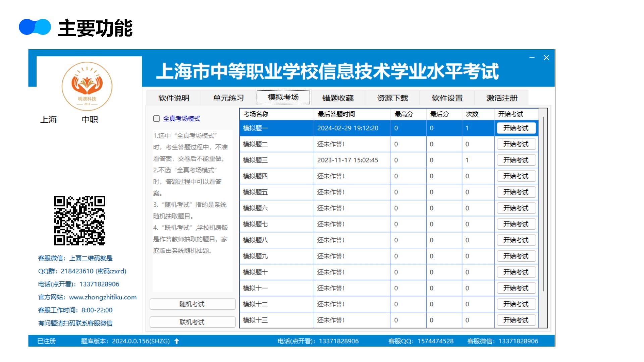Screen dimensions: 644x362
Task: Open the 错题收藏 tab
Action: click(x=338, y=98)
